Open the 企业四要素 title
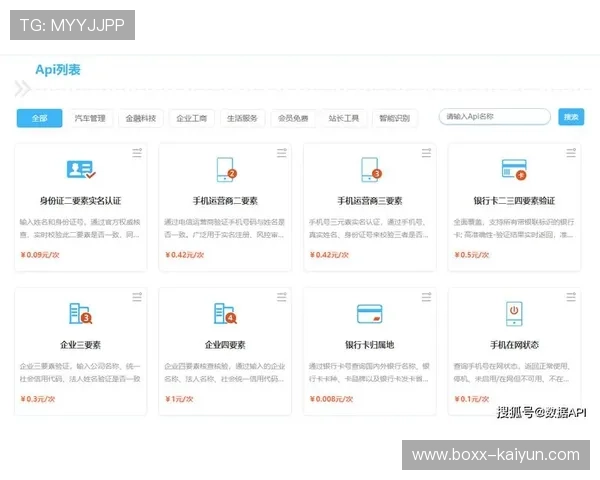 point(225,344)
